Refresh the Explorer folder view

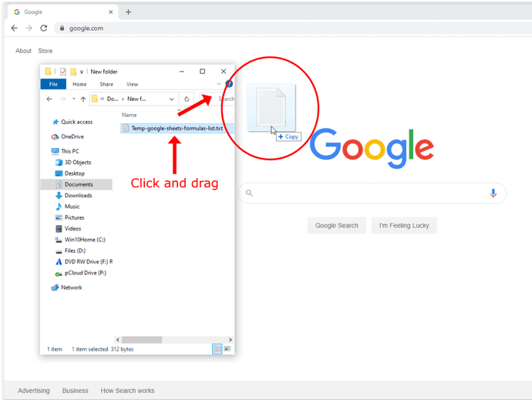coord(187,99)
